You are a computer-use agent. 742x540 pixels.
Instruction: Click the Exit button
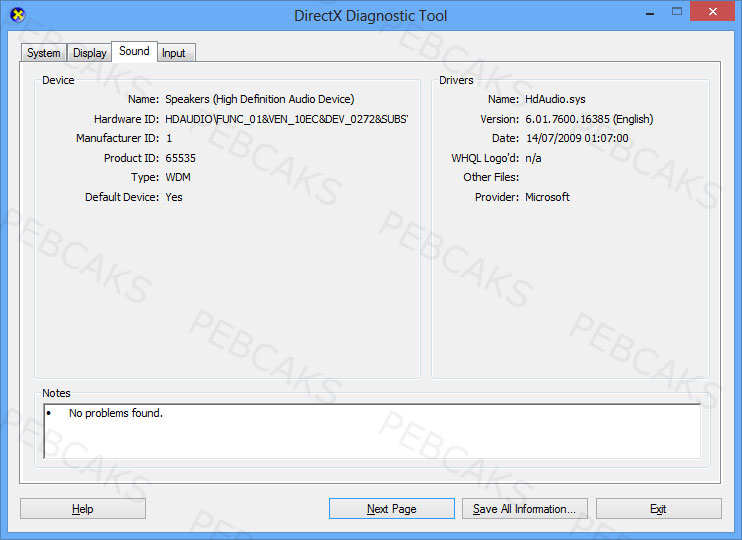(x=659, y=509)
